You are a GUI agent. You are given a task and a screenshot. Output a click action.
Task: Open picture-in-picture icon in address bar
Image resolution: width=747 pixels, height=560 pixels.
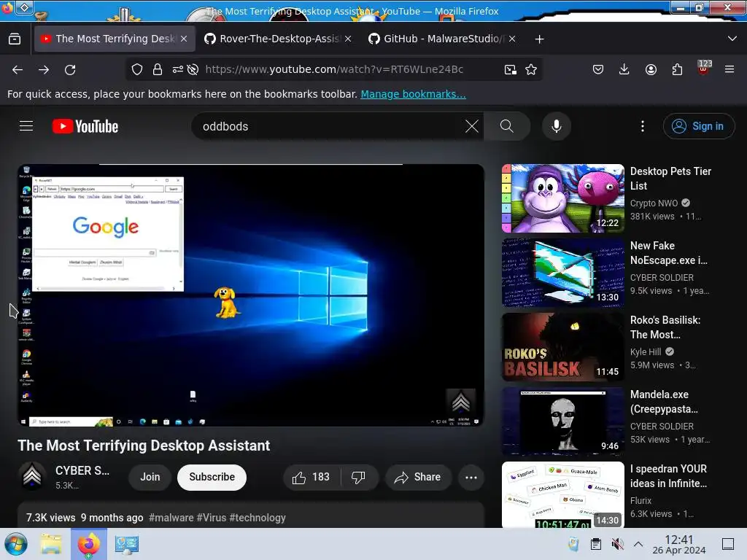510,69
